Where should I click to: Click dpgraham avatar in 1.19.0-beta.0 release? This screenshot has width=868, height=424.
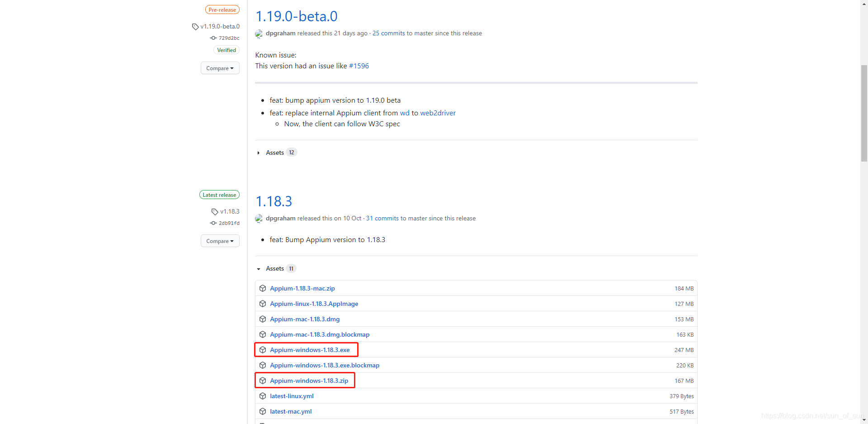click(259, 33)
